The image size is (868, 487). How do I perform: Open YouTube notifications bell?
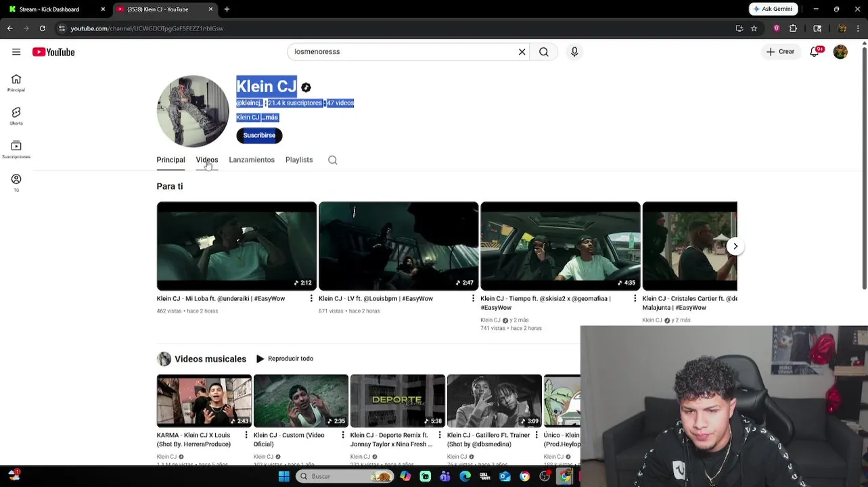[815, 52]
